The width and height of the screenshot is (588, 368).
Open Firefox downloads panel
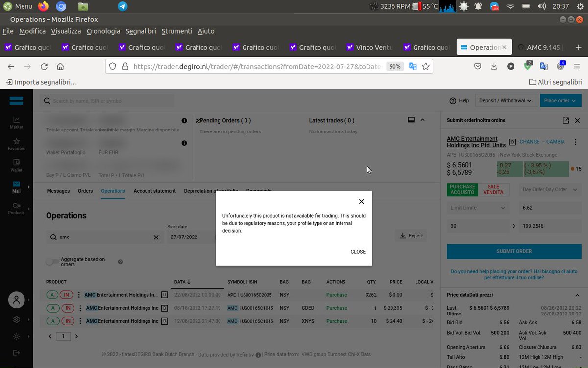(494, 66)
